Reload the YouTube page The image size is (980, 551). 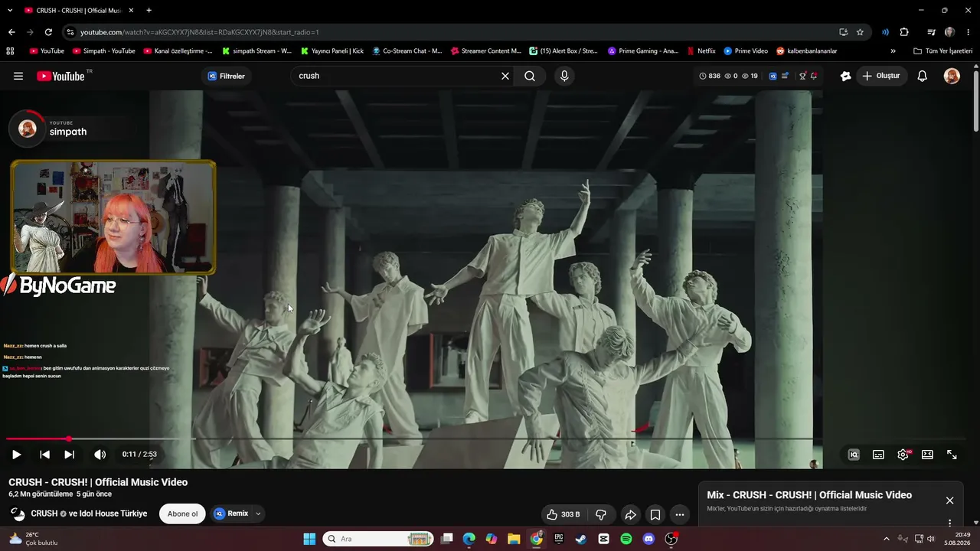tap(48, 32)
